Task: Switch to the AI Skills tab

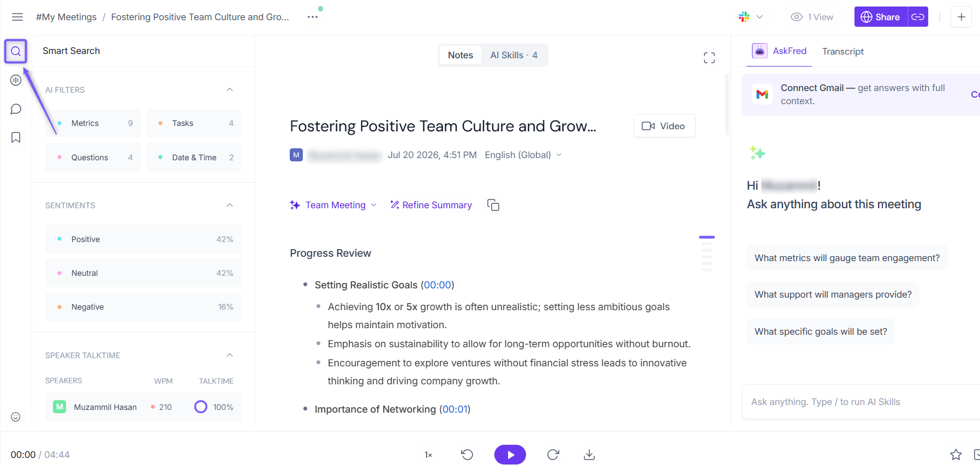Action: pos(514,55)
